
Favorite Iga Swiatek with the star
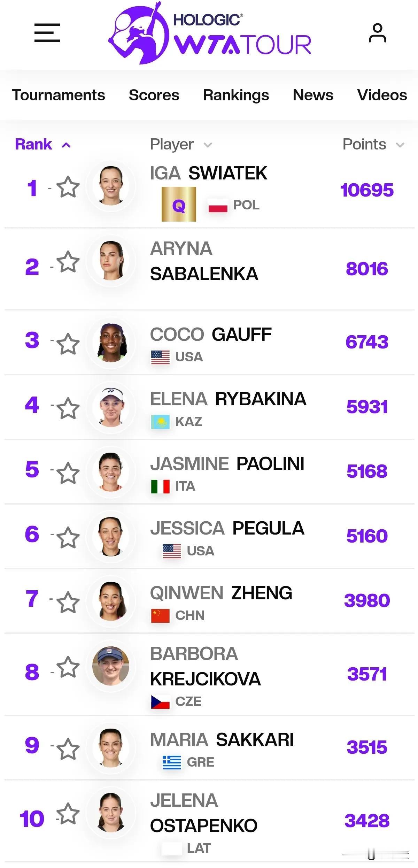click(x=68, y=187)
